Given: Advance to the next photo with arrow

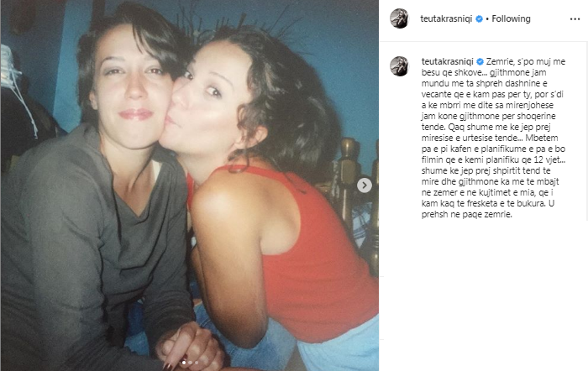Looking at the screenshot, I should (x=364, y=185).
